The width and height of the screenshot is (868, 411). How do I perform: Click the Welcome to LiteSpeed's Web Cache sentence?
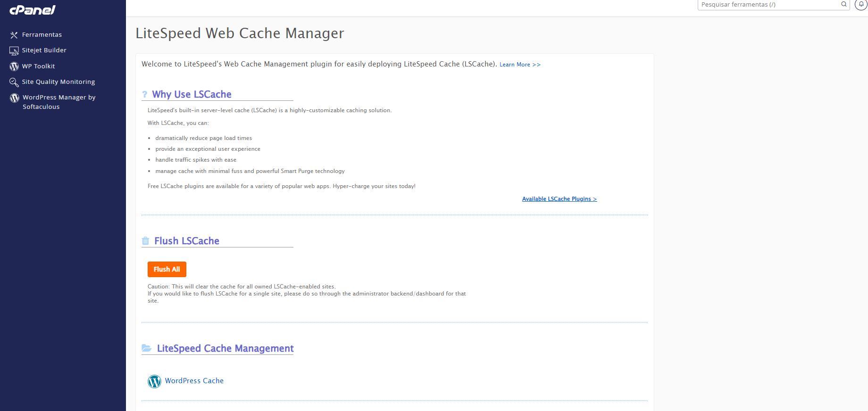pyautogui.click(x=319, y=64)
